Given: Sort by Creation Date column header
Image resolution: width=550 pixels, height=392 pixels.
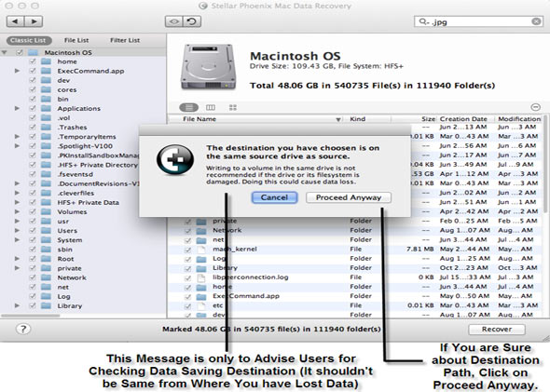Looking at the screenshot, I should [465, 119].
